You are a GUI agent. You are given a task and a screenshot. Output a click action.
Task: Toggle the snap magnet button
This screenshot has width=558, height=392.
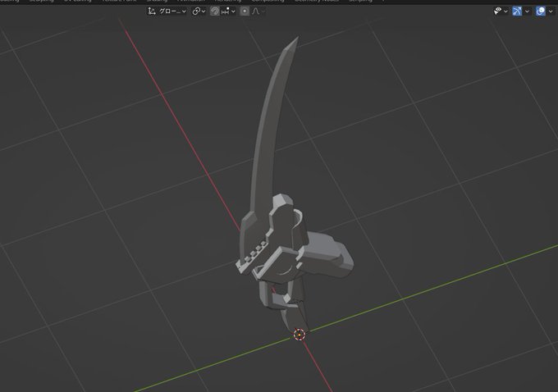click(x=215, y=11)
